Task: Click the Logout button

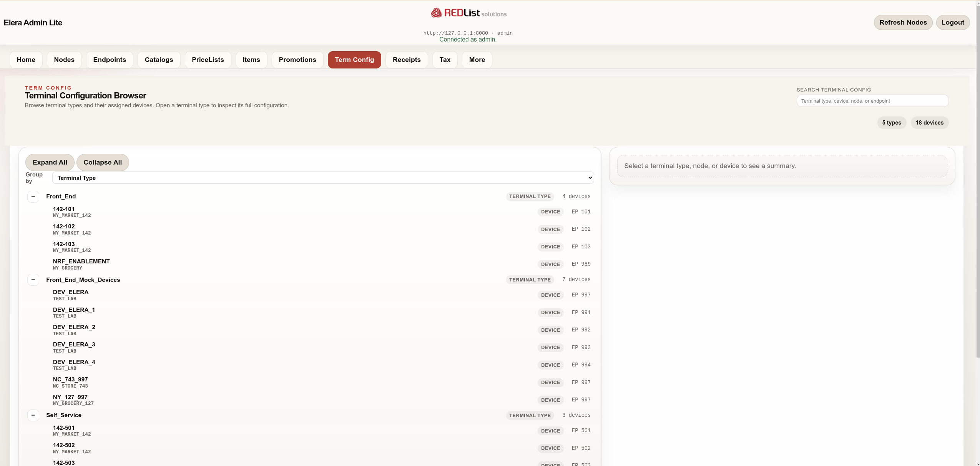Action: pyautogui.click(x=953, y=22)
